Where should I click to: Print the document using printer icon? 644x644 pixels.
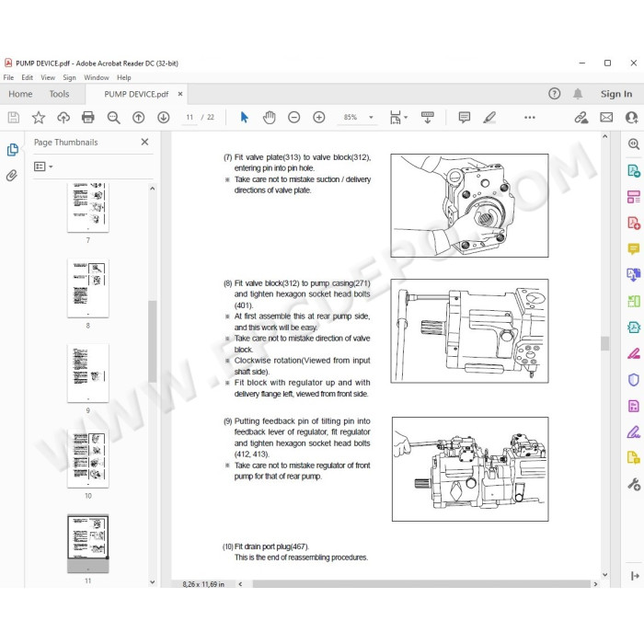pos(88,118)
